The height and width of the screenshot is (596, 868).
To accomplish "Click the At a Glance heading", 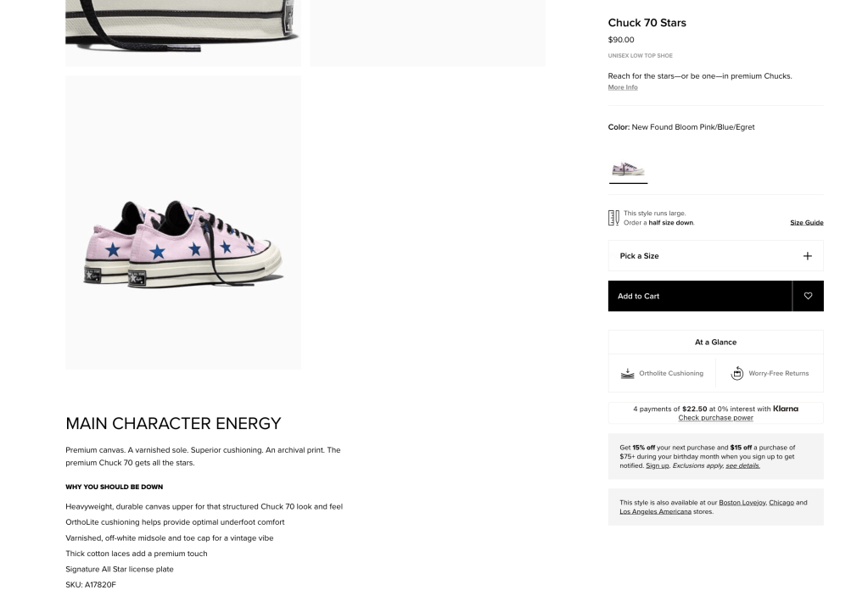I will [715, 343].
